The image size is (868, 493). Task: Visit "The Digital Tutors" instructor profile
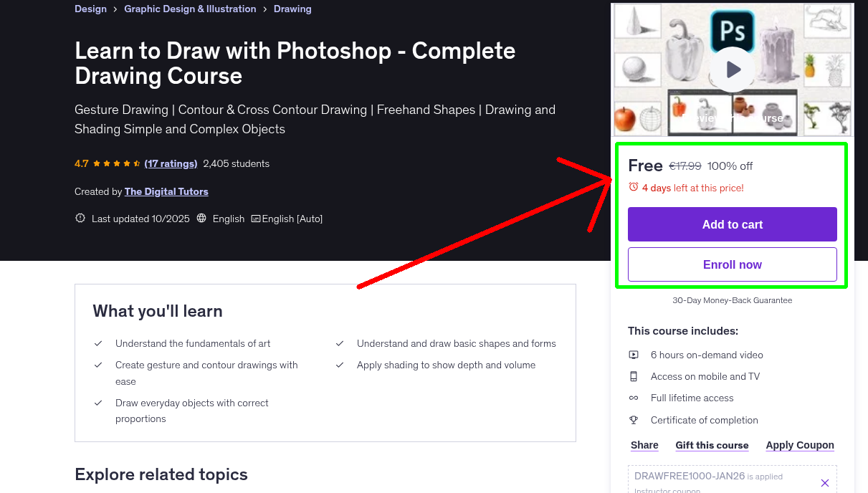(166, 191)
